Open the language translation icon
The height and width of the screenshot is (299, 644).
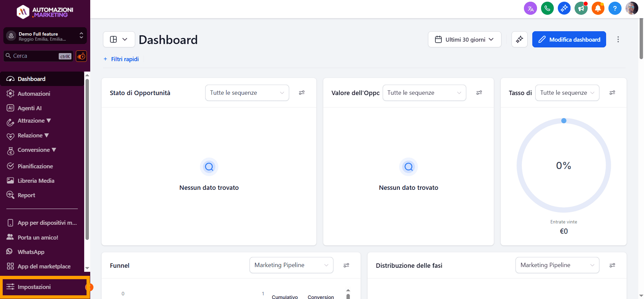(530, 8)
